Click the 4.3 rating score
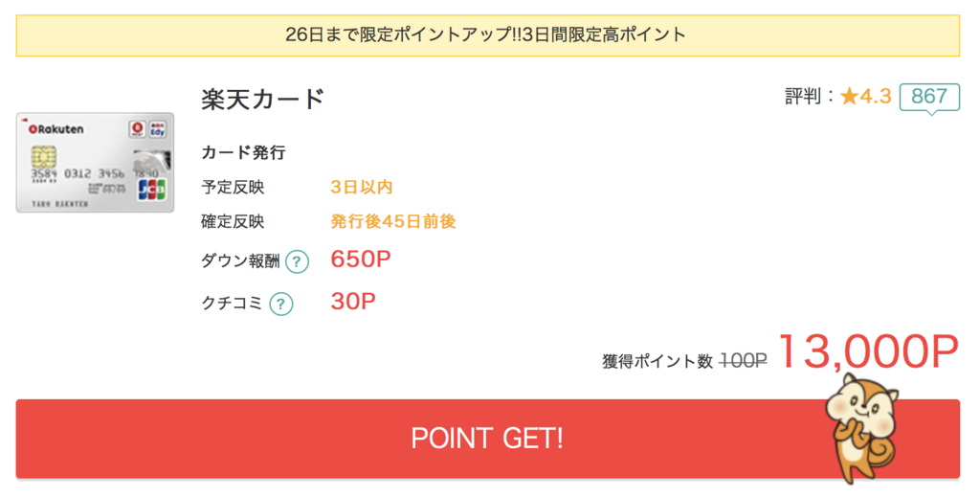The width and height of the screenshot is (980, 497). pyautogui.click(x=876, y=97)
